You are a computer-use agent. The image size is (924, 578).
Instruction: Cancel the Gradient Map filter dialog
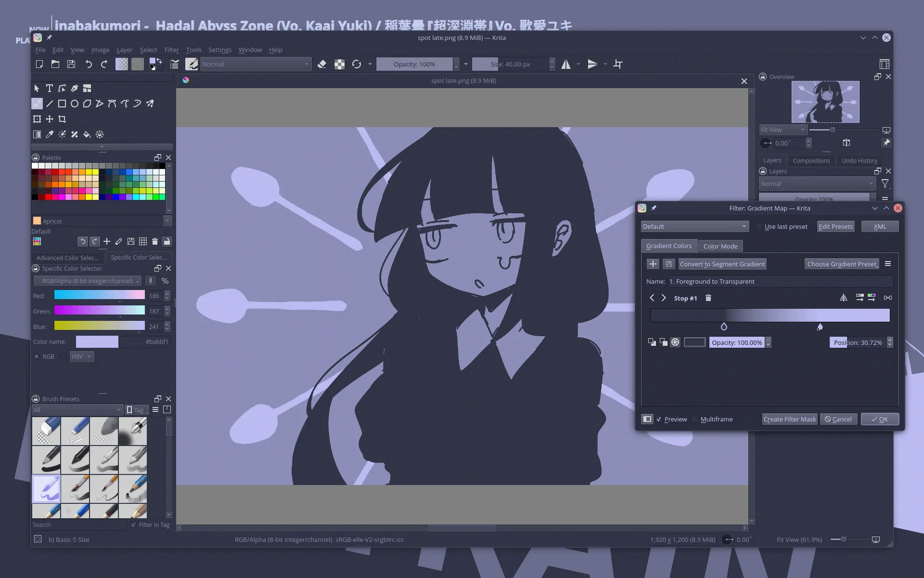coord(838,419)
